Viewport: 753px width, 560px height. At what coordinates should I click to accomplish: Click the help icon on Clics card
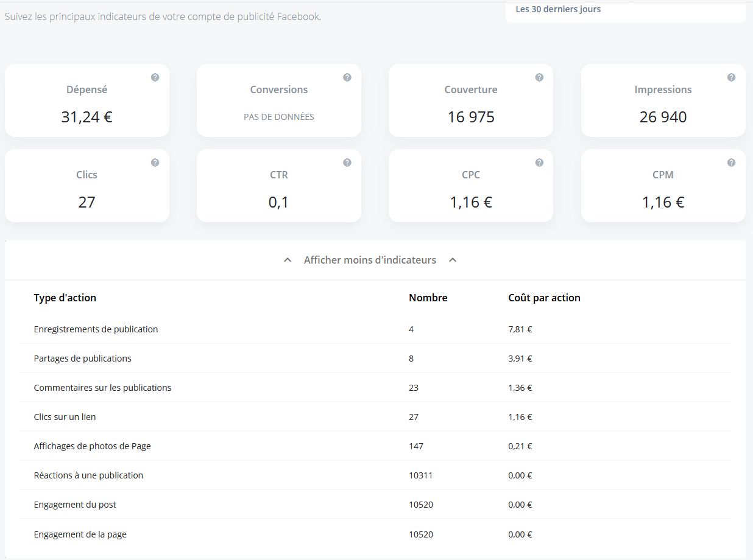pyautogui.click(x=155, y=163)
